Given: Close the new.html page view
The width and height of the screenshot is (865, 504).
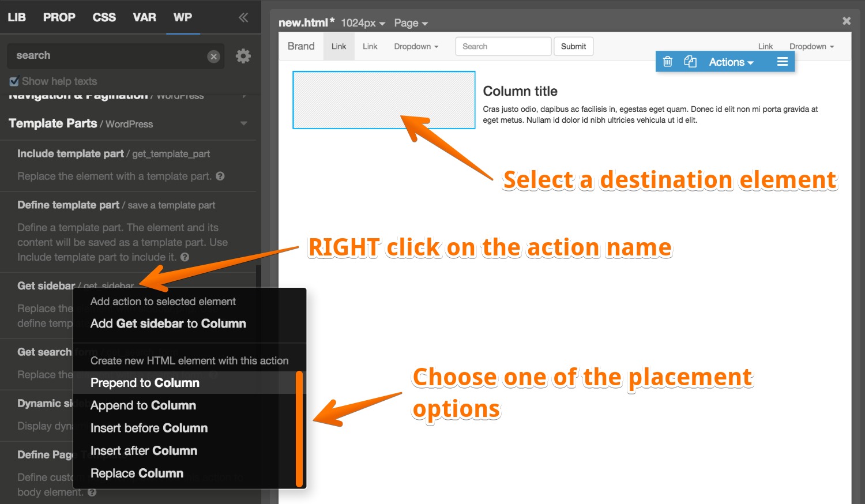Looking at the screenshot, I should pyautogui.click(x=847, y=21).
